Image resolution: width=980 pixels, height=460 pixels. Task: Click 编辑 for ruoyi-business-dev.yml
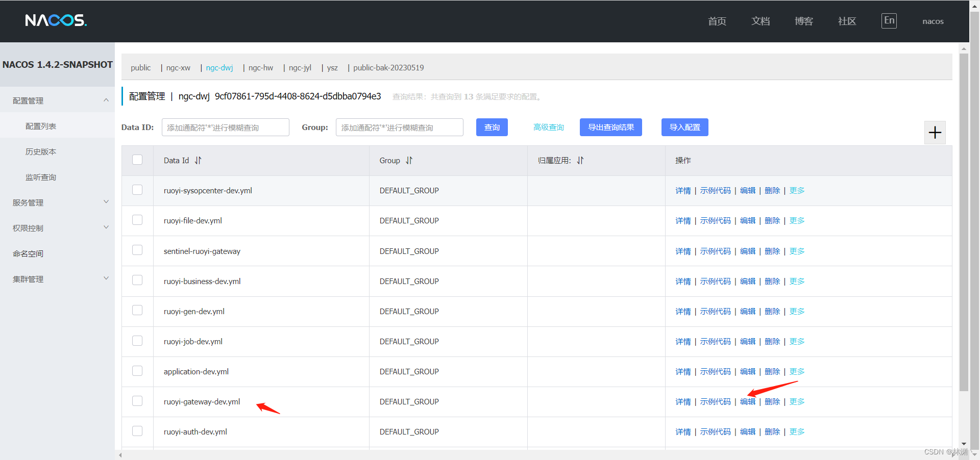(x=748, y=281)
